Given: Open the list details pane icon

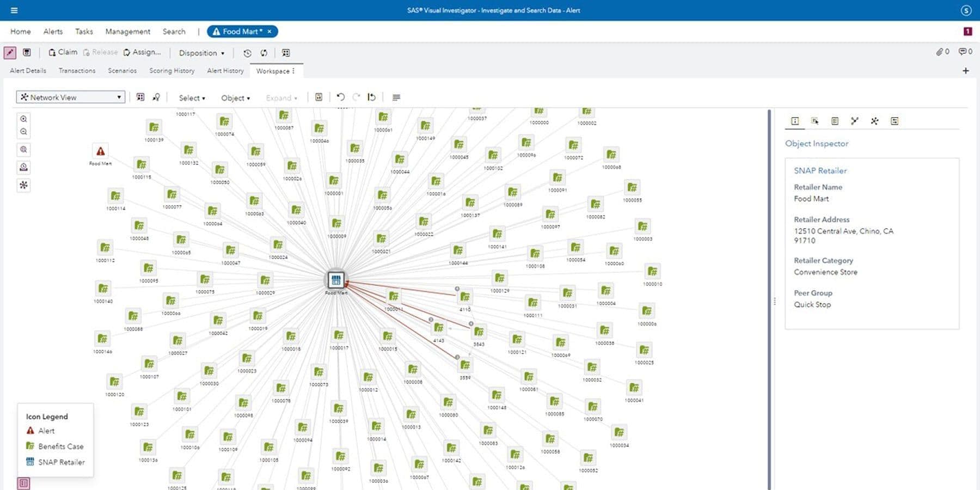Looking at the screenshot, I should 835,121.
